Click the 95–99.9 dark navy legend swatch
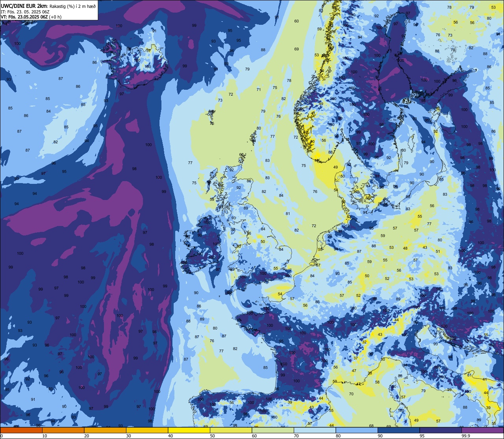The image size is (504, 439). pos(441,430)
